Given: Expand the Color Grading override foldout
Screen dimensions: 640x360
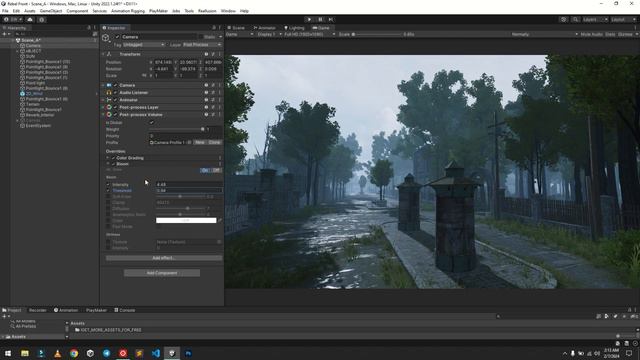Looking at the screenshot, I should coord(108,158).
